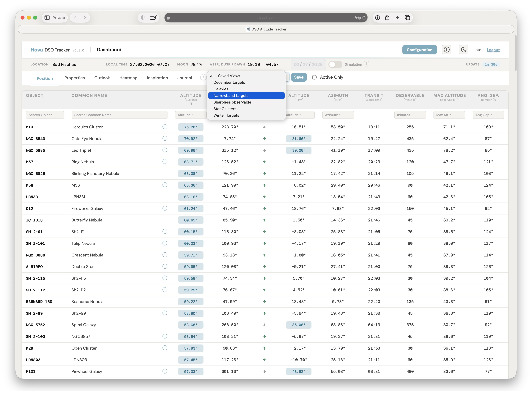Click the Safari sidebar toggle icon

(47, 18)
